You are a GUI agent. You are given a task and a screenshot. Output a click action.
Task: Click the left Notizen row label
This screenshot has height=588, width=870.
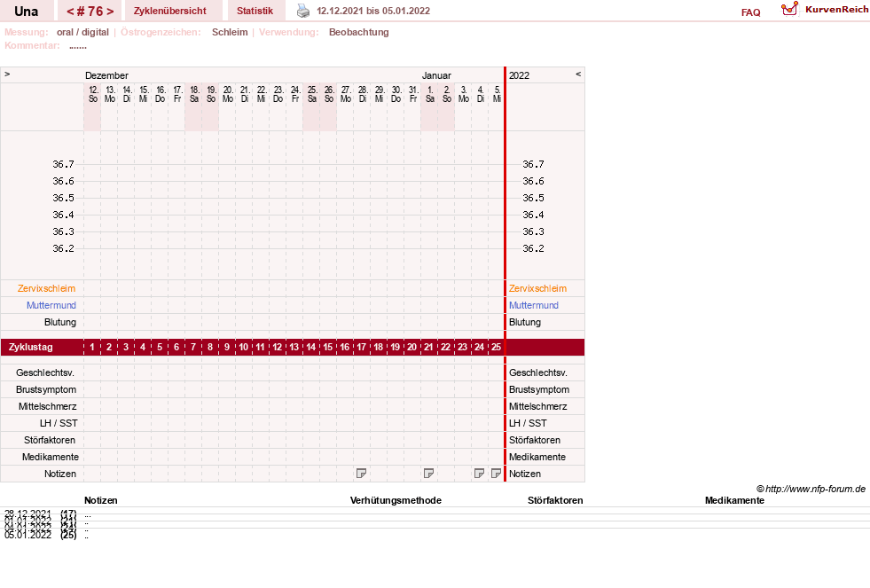point(60,474)
